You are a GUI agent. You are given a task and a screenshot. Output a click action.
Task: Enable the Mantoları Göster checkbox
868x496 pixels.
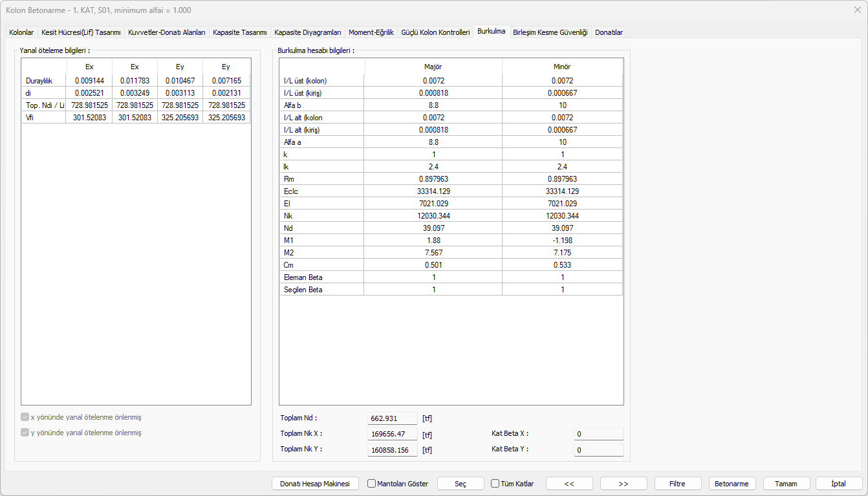pos(372,484)
